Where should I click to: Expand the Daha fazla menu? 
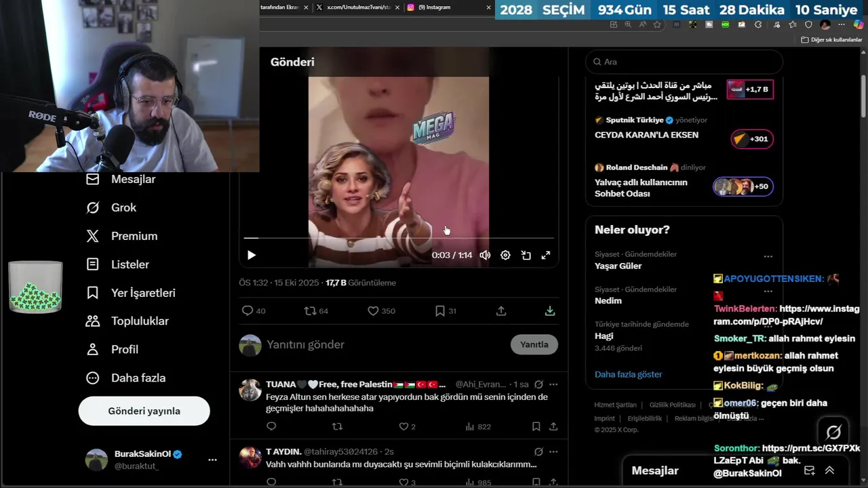tap(125, 378)
